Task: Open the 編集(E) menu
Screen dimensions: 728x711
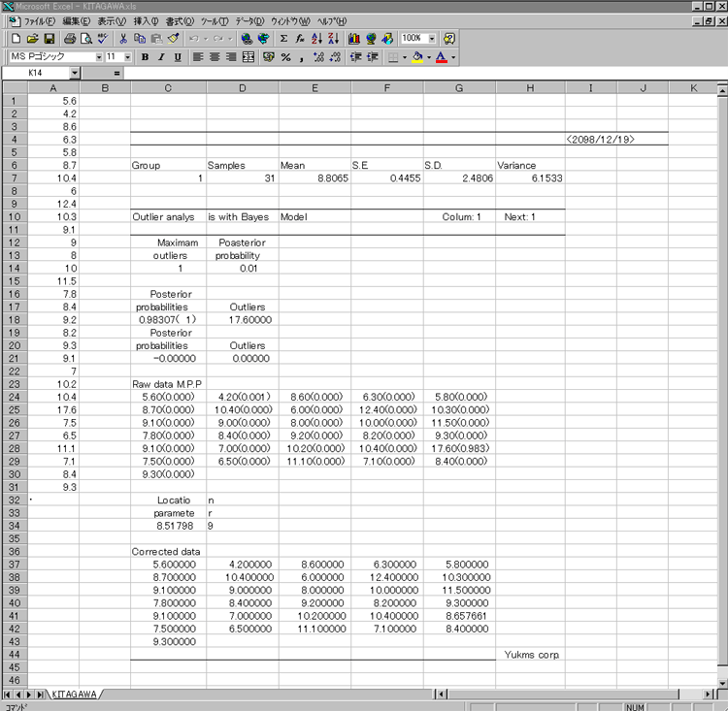Action: point(76,21)
